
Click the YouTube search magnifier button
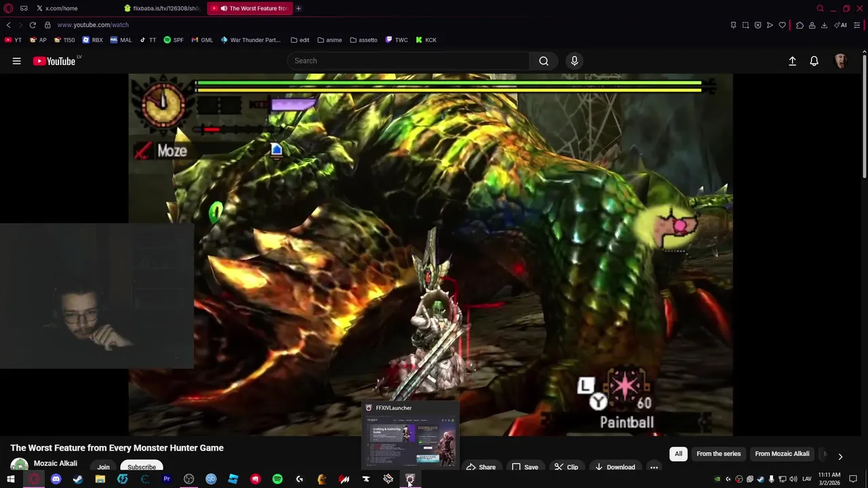(544, 61)
